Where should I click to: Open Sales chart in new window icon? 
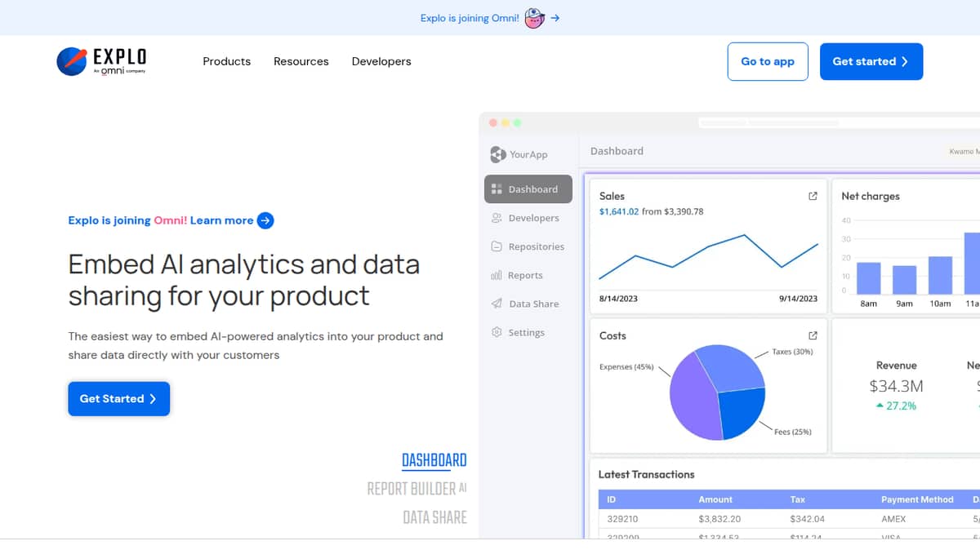click(x=813, y=196)
